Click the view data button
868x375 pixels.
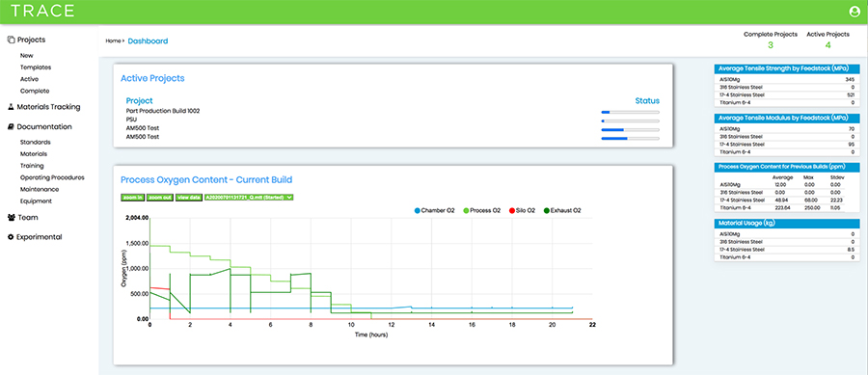[189, 197]
